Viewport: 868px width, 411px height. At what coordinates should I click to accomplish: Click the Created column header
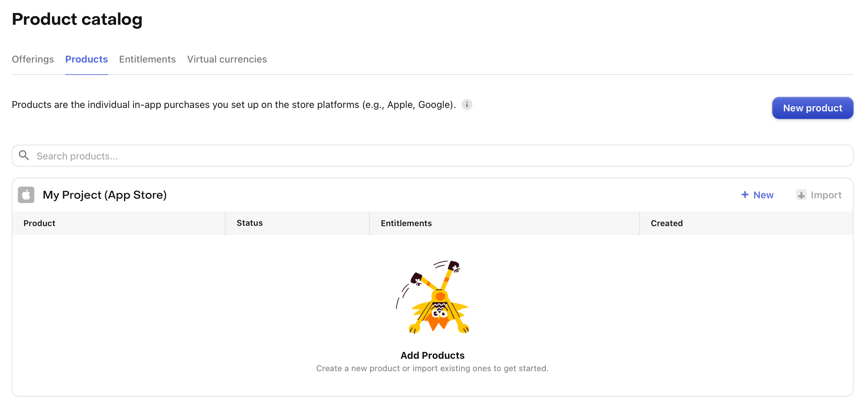point(666,223)
